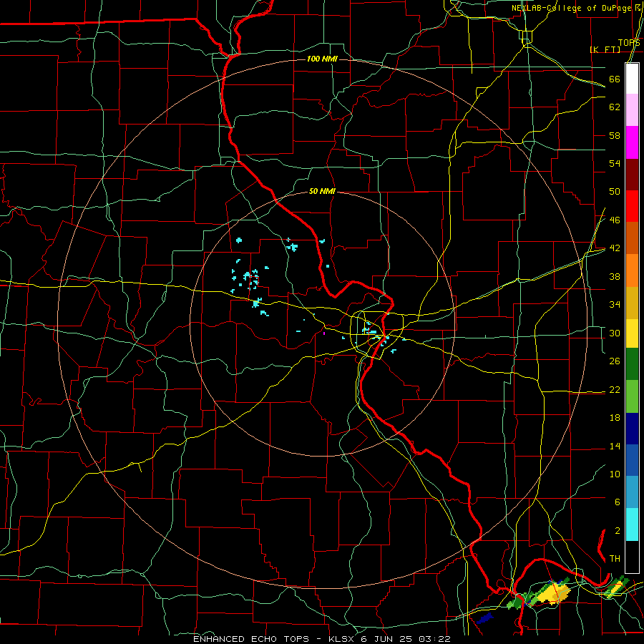This screenshot has height=644, width=644.
Task: Pick the bright red legend swatch
Action: [x=632, y=206]
